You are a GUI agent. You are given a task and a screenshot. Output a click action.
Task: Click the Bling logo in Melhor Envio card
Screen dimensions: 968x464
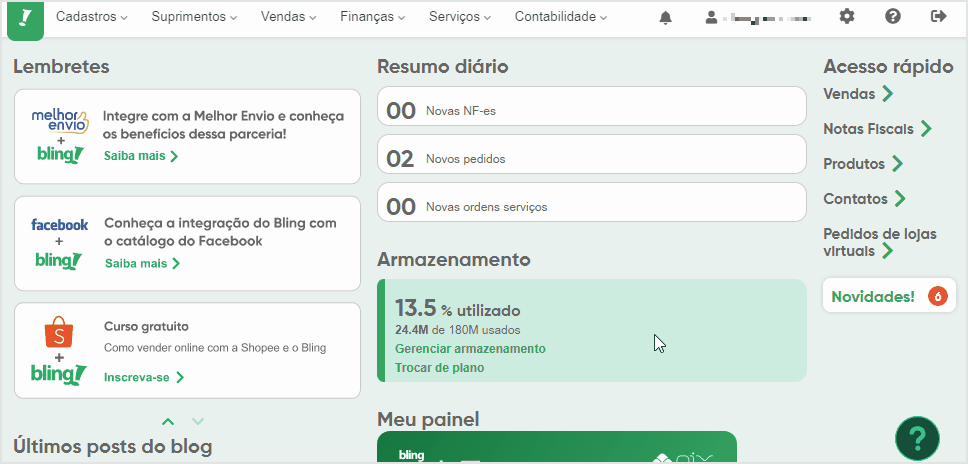(x=59, y=155)
